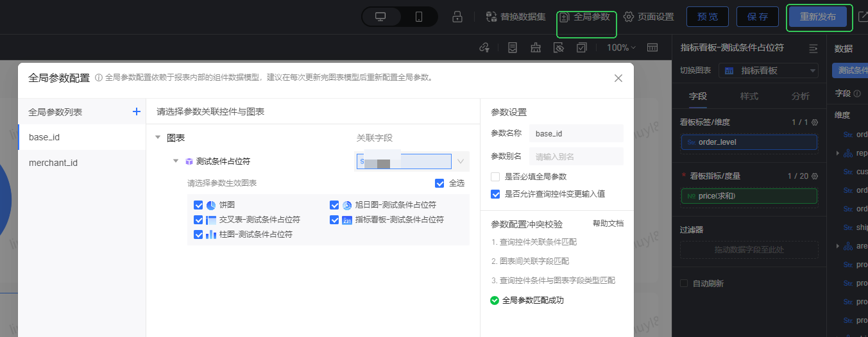The image size is (868, 337).
Task: Click the collapse icon beside 指标看板 title
Action: coord(813,48)
